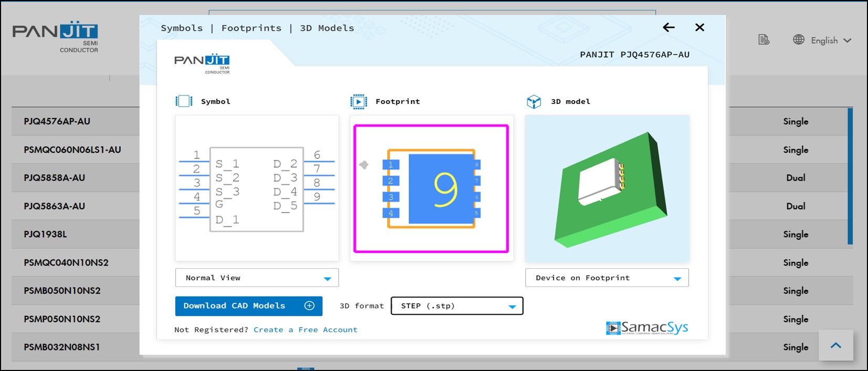This screenshot has height=371, width=868.
Task: Click the SamacSys logo
Action: coord(647,328)
